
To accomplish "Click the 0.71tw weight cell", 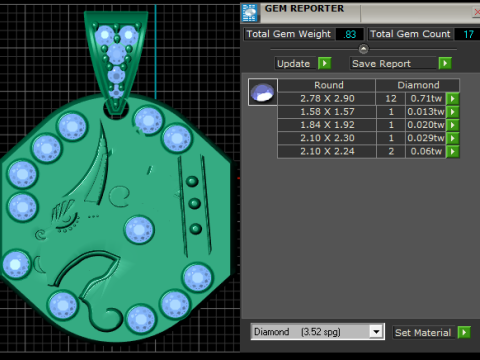I will [x=426, y=99].
